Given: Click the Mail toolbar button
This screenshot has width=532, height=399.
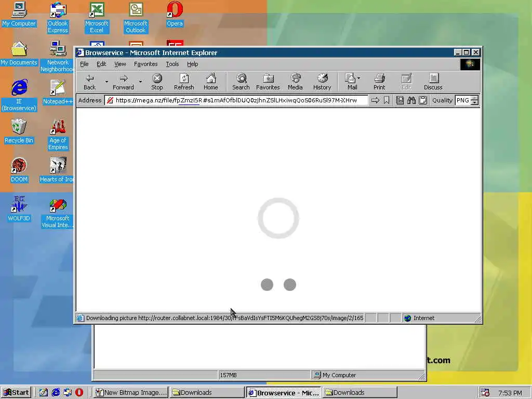Looking at the screenshot, I should [x=351, y=82].
